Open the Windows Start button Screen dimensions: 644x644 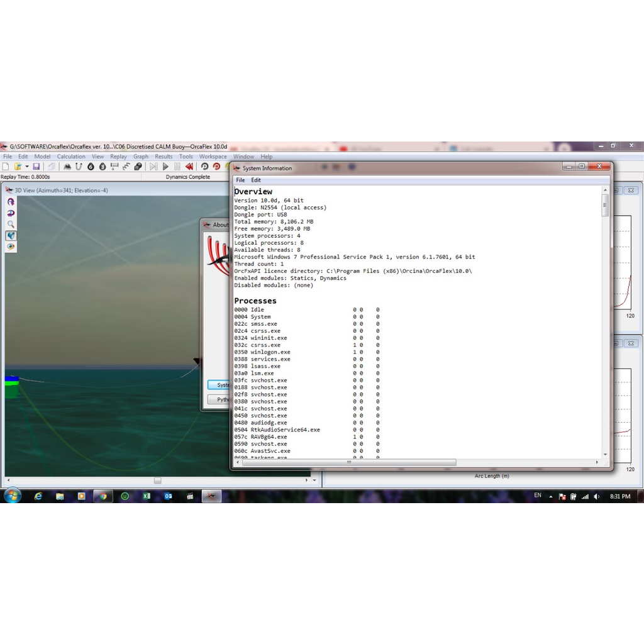[x=13, y=496]
